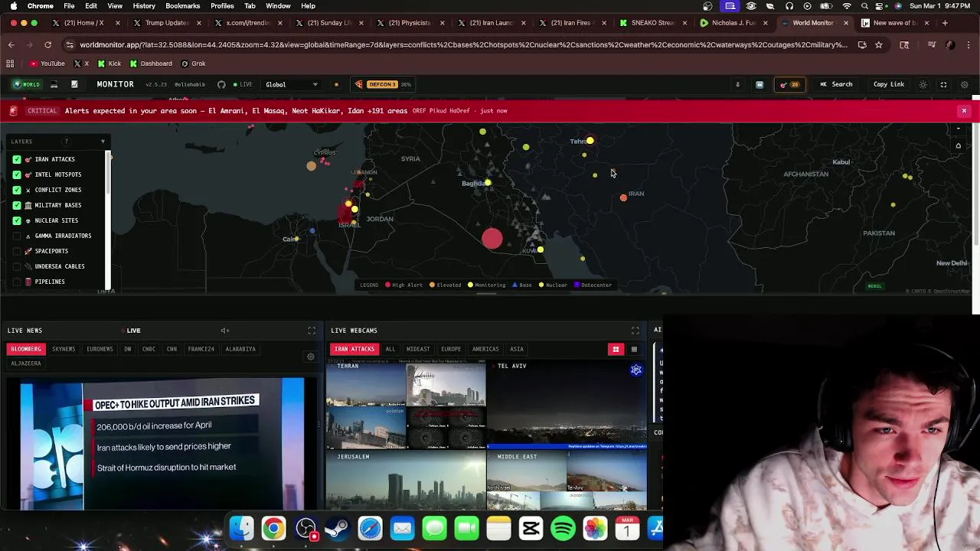Switch webcams to grid view
The width and height of the screenshot is (980, 551).
[616, 350]
